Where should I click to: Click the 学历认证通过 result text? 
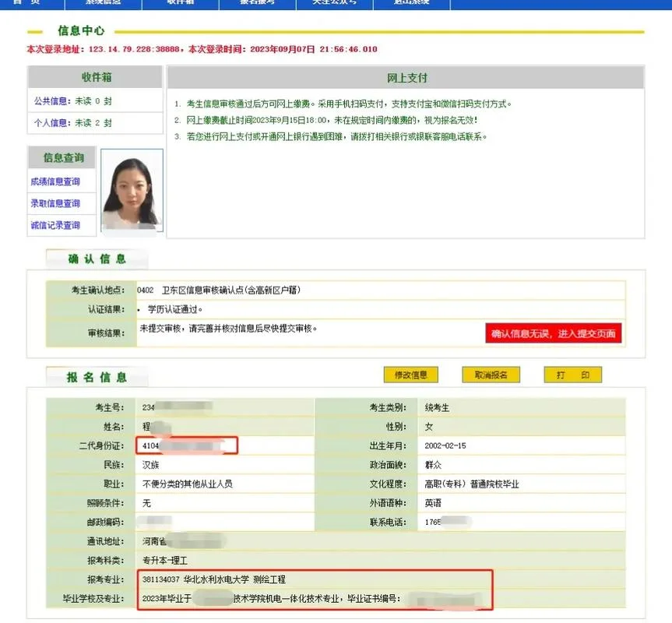[x=175, y=309]
